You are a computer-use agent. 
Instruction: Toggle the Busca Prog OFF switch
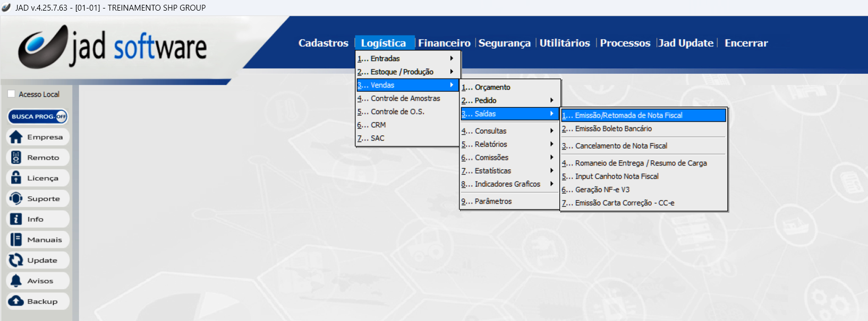pyautogui.click(x=61, y=116)
